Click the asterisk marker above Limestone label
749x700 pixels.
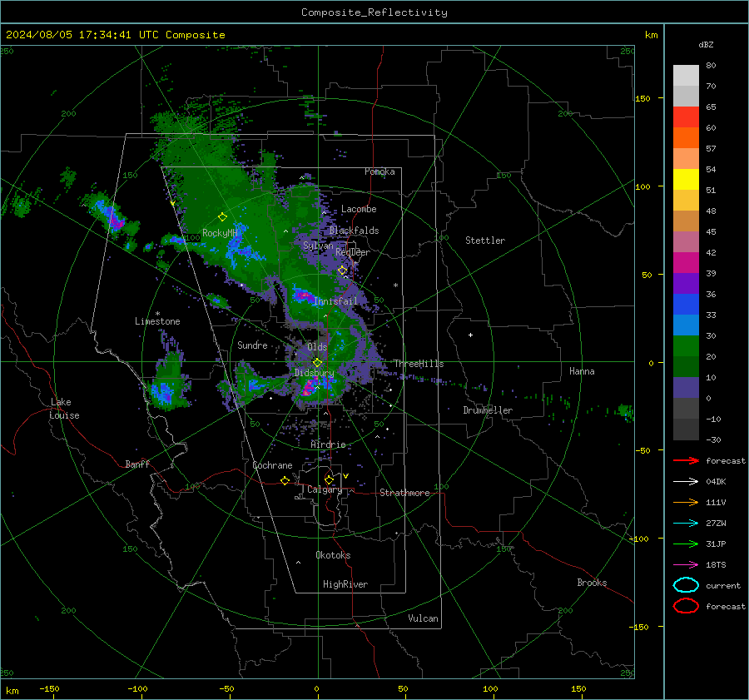(x=157, y=314)
